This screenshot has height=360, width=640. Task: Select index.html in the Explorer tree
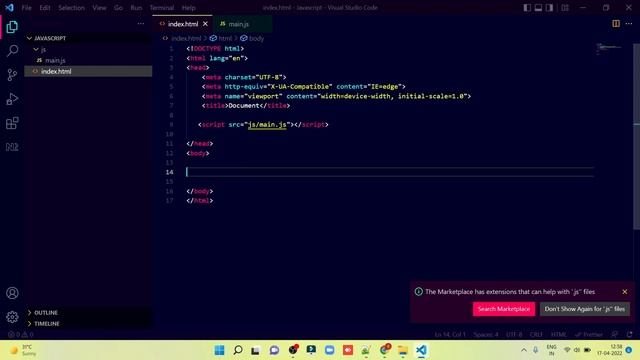click(x=88, y=71)
